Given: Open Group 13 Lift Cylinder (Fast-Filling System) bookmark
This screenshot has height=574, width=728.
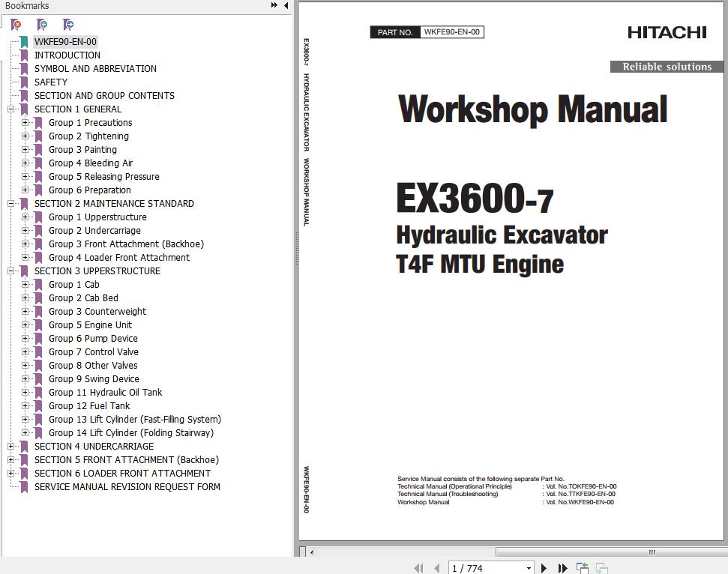Looking at the screenshot, I should [x=135, y=420].
